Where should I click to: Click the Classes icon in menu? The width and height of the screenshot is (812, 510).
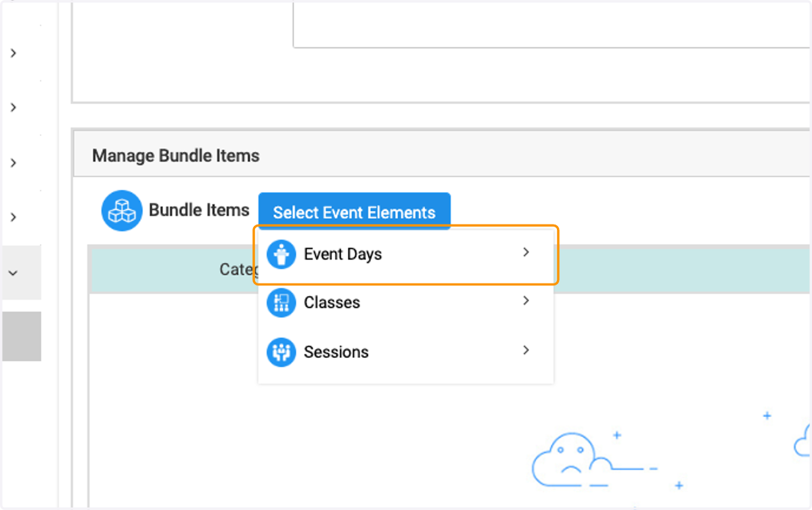click(281, 303)
